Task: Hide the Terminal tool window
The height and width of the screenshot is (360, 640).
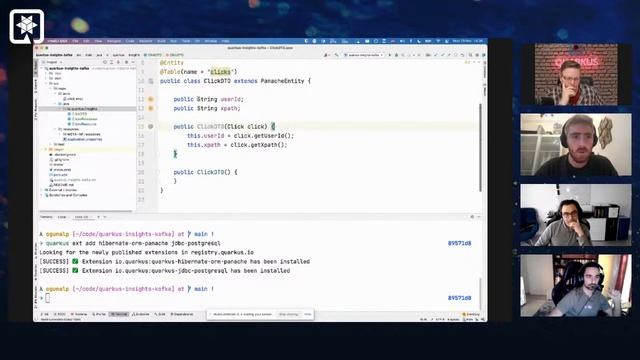Action: 479,217
